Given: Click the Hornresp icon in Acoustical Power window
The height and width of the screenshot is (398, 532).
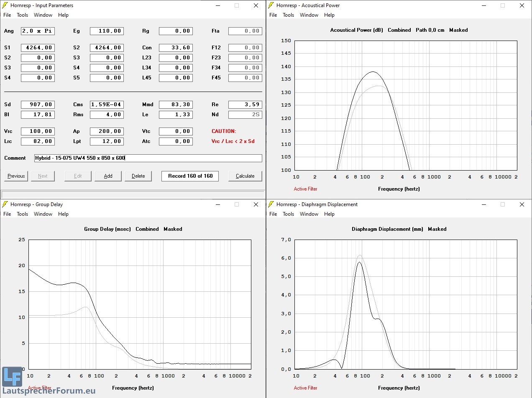Looking at the screenshot, I should (x=271, y=5).
